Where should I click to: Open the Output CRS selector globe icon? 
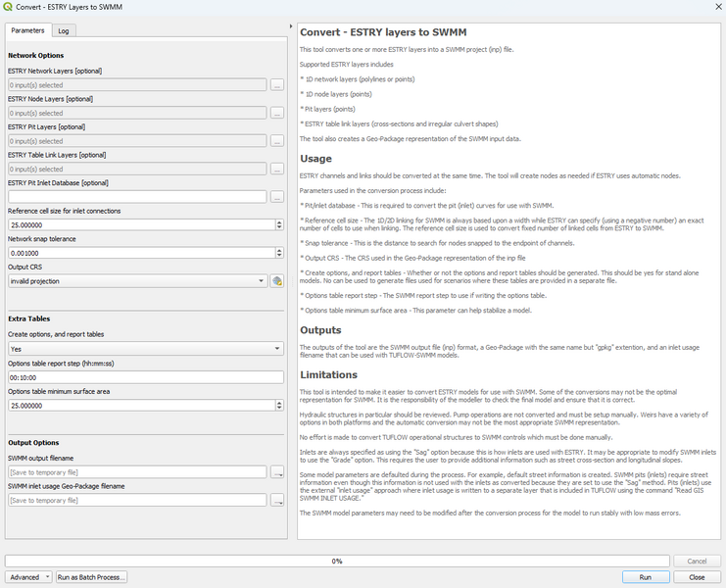277,281
